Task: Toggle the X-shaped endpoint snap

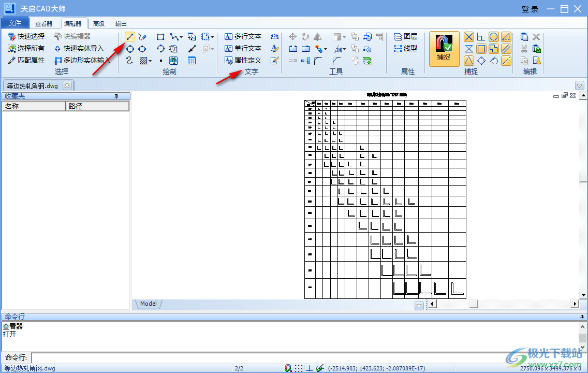Action: 469,37
